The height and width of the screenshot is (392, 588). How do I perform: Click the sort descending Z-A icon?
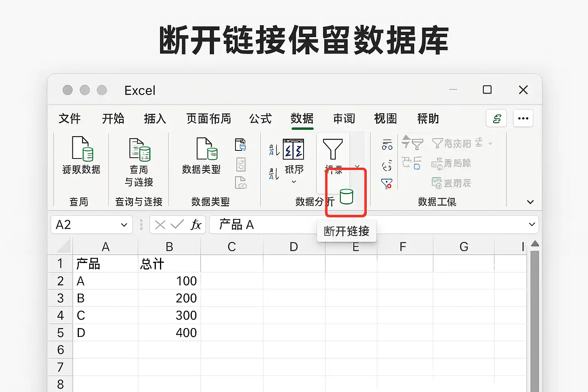point(274,174)
